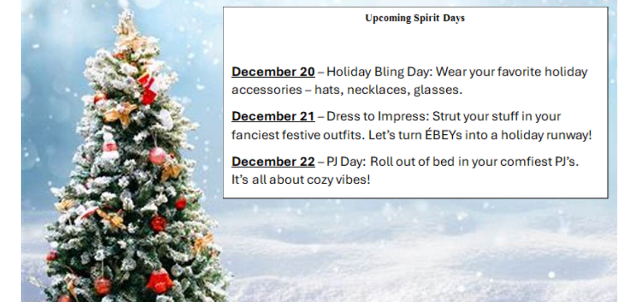Screen dimensions: 644x302
Task: Select the underlined "December 22" date
Action: coord(273,162)
